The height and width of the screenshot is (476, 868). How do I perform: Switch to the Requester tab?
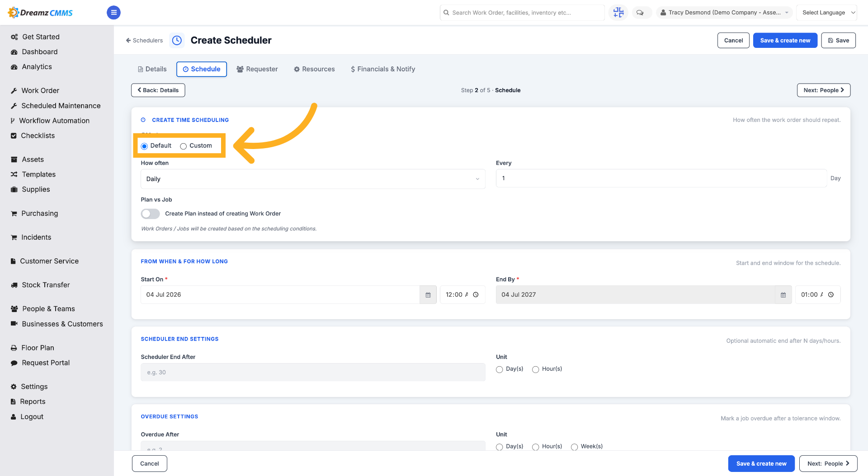(x=257, y=69)
